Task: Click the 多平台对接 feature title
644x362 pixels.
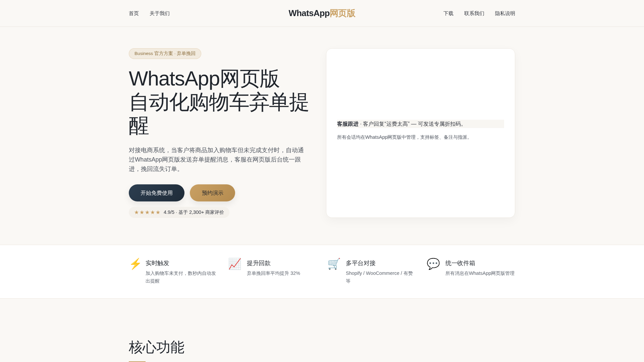Action: [361, 263]
